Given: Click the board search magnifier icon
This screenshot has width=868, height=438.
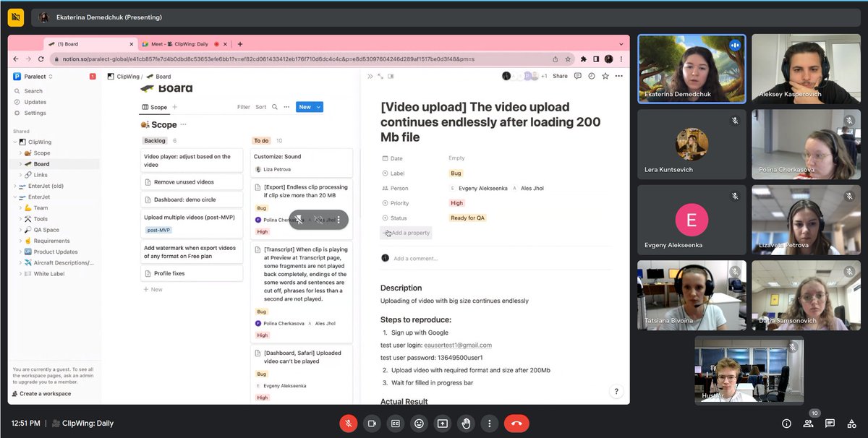Looking at the screenshot, I should 275,107.
